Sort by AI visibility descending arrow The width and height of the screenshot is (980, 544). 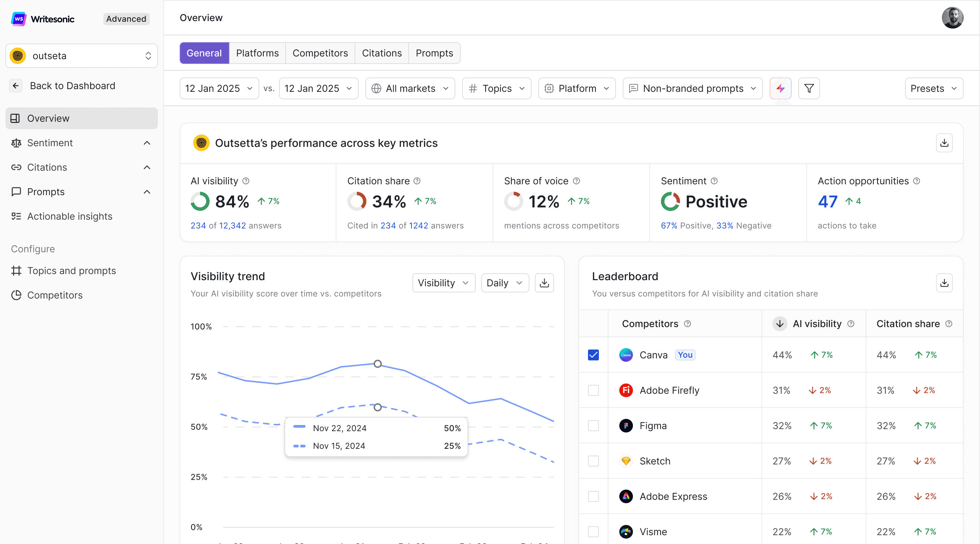pos(780,324)
